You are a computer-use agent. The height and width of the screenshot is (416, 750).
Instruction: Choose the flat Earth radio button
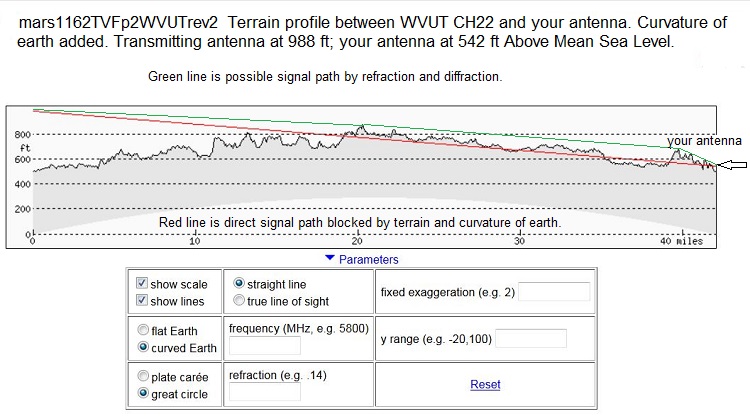(143, 330)
